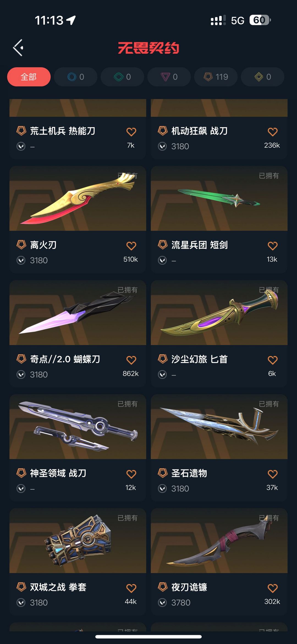
Task: Filter by yellow diamond tier icon
Action: coord(263,77)
